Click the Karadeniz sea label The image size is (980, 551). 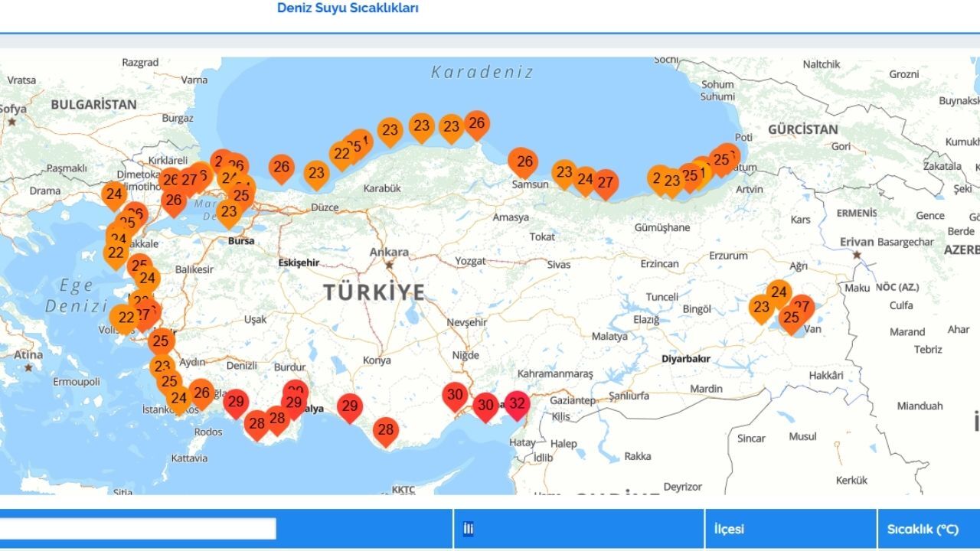(x=482, y=72)
